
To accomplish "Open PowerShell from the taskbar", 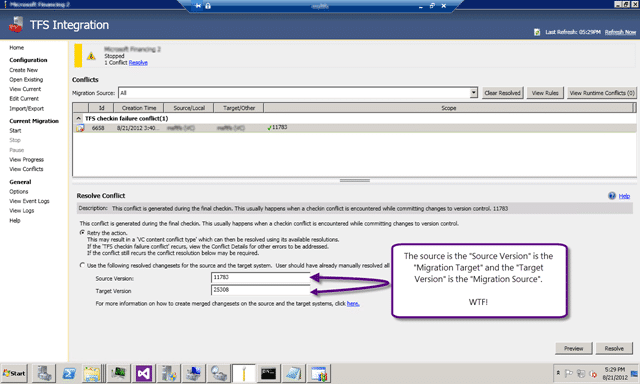I will point(69,373).
